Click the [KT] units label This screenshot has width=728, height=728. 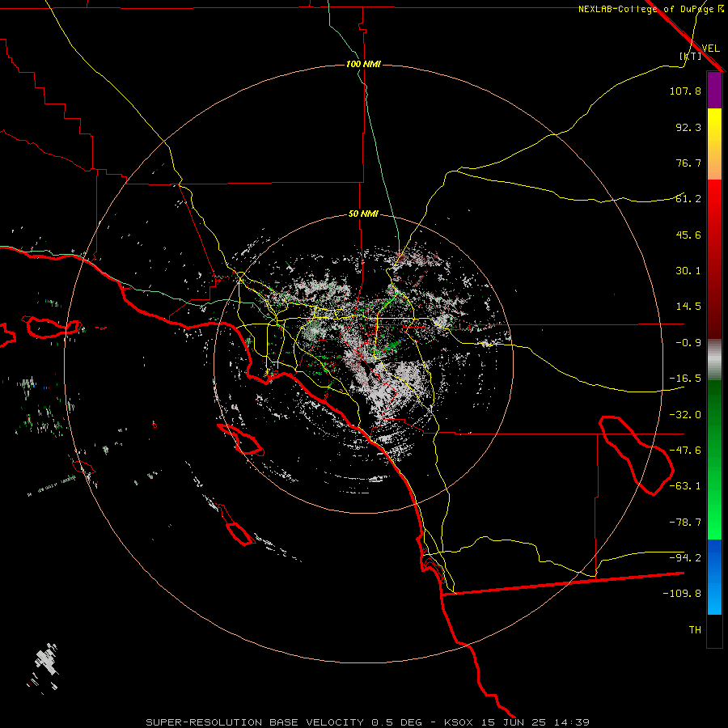point(691,56)
